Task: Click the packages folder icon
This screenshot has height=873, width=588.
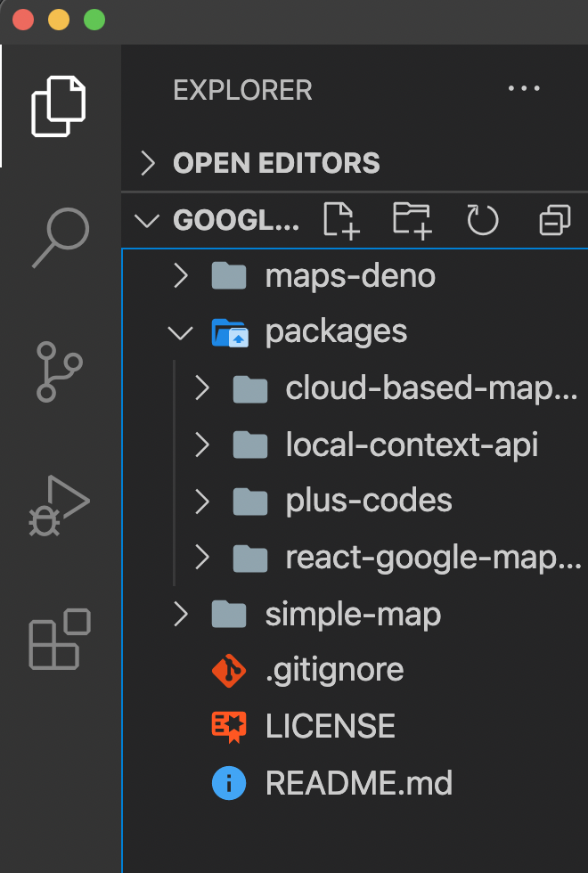Action: click(x=230, y=332)
